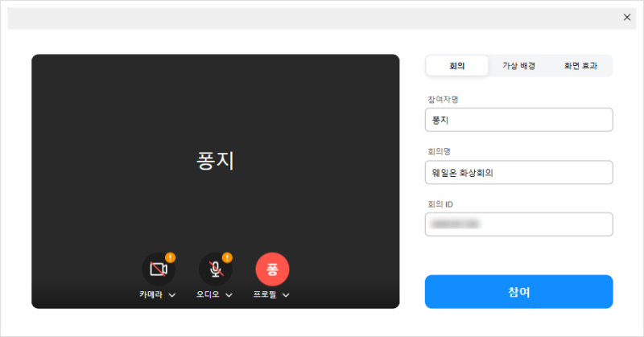Viewport: 644px width, 337px height.
Task: Click the 회의명 input field
Action: click(518, 172)
